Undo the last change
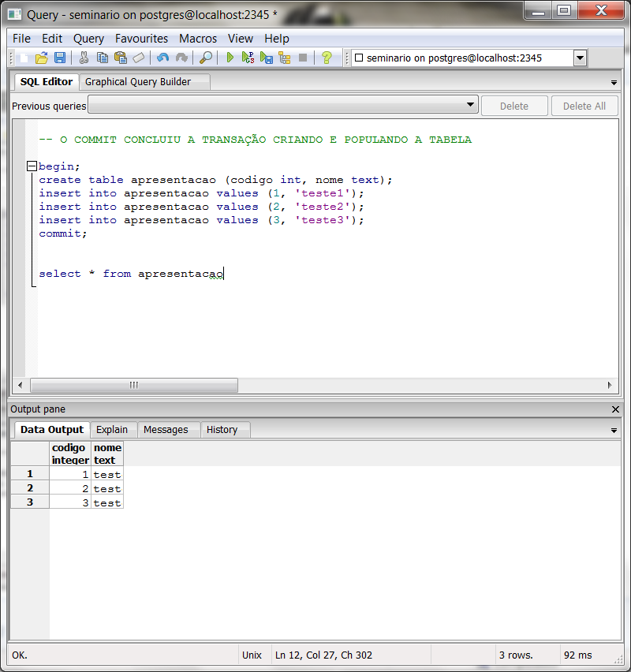631x672 pixels. pos(163,58)
